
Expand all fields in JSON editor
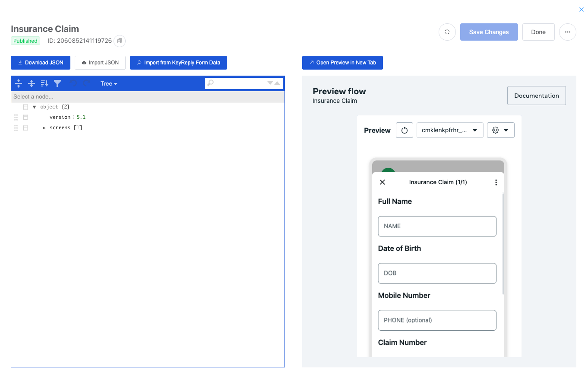coord(19,83)
